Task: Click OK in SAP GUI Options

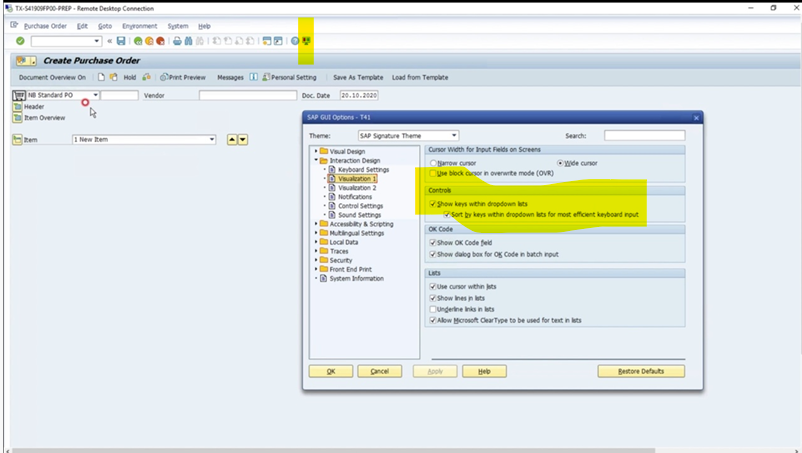Action: (331, 371)
